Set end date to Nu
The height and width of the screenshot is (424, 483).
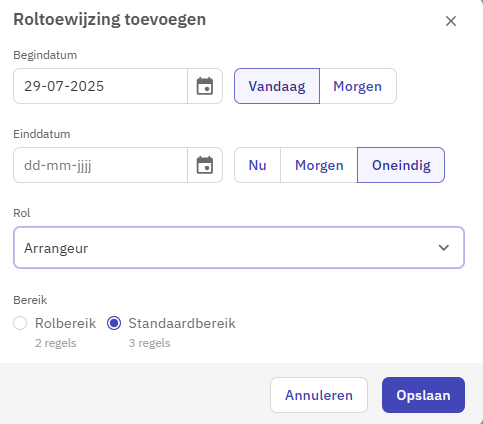(257, 165)
